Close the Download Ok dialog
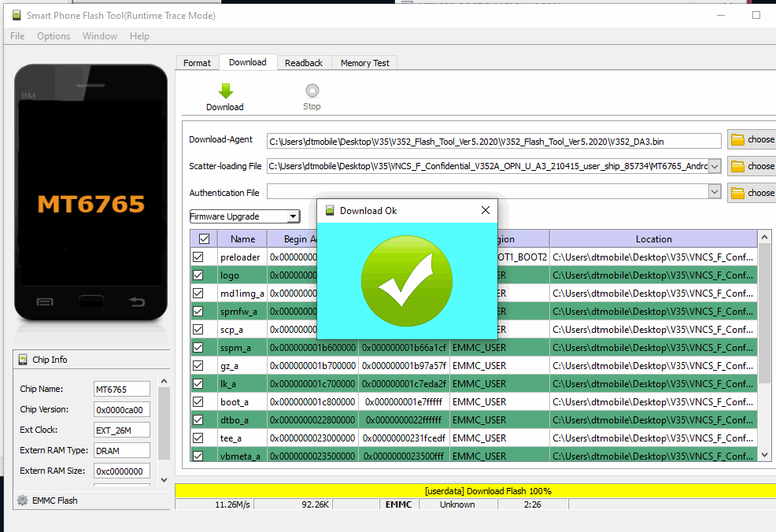The width and height of the screenshot is (776, 532). pyautogui.click(x=485, y=210)
